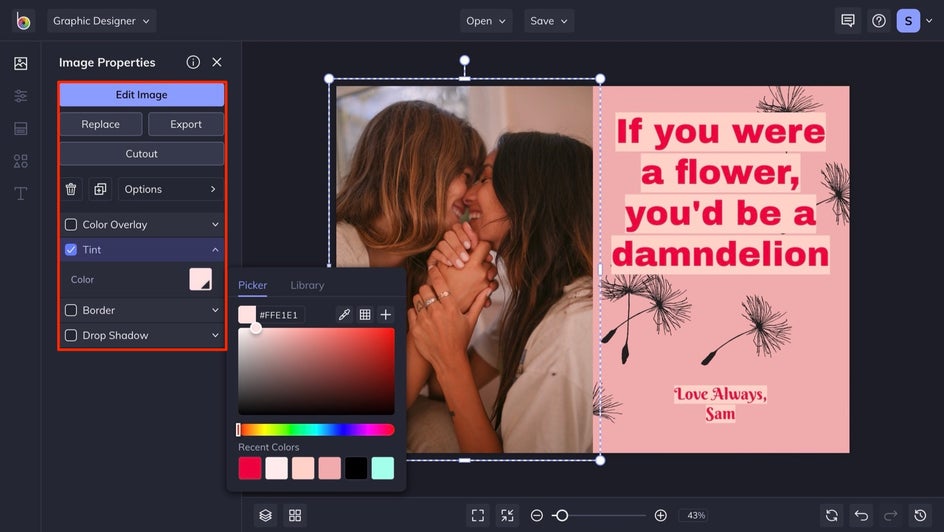Open the Save menu dropdown
Screen dimensions: 944x532
click(548, 21)
